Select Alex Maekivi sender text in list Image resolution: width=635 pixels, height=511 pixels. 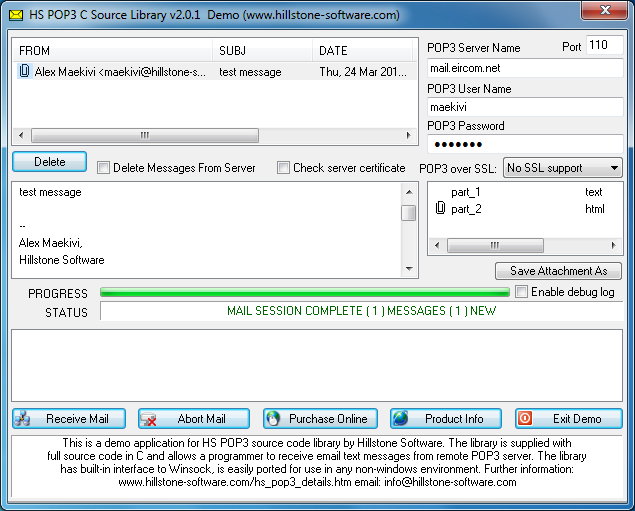pos(120,72)
